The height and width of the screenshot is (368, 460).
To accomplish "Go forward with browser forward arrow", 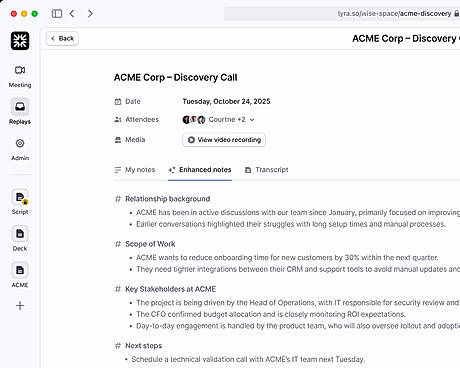I will [90, 14].
